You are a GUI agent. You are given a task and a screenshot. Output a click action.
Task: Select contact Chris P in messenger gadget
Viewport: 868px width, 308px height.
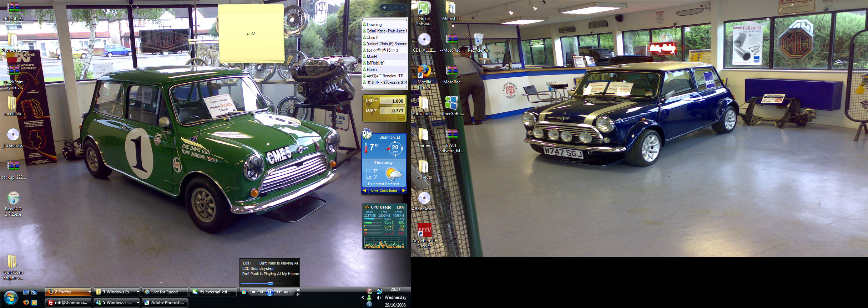click(385, 37)
